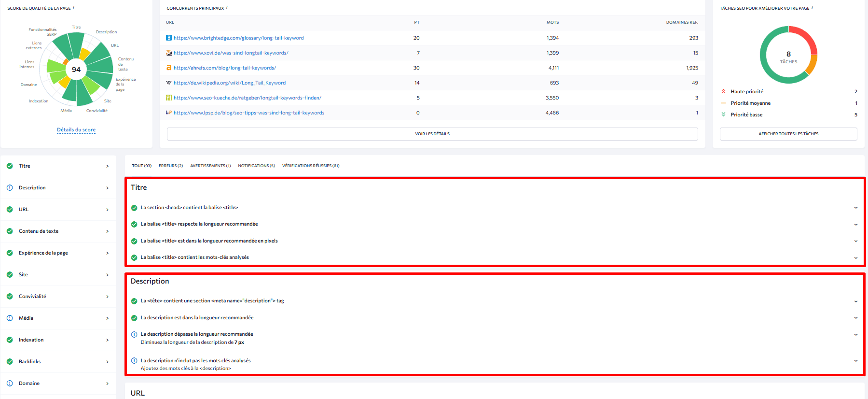868x399 pixels.
Task: Open the ahrefs.com long-tail-keywords blog link
Action: click(225, 68)
